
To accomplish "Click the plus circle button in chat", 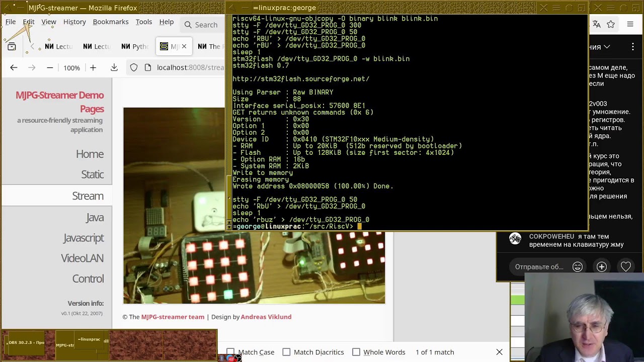I will point(602,267).
